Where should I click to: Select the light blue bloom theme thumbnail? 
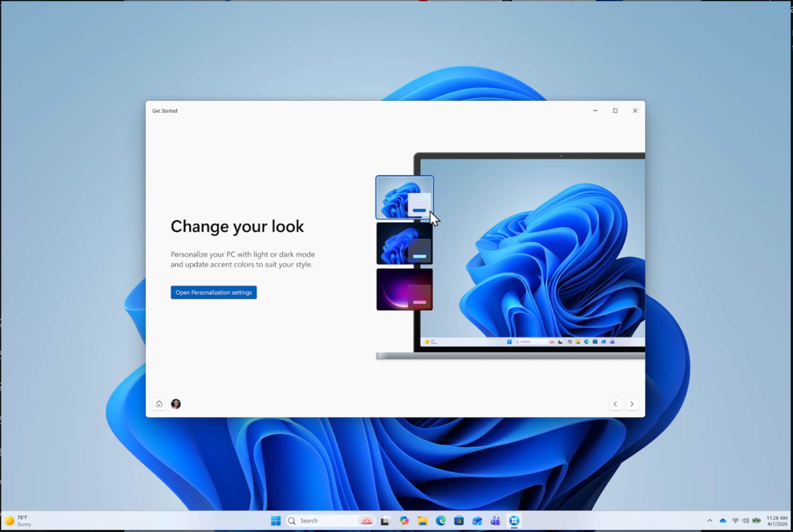(x=404, y=198)
